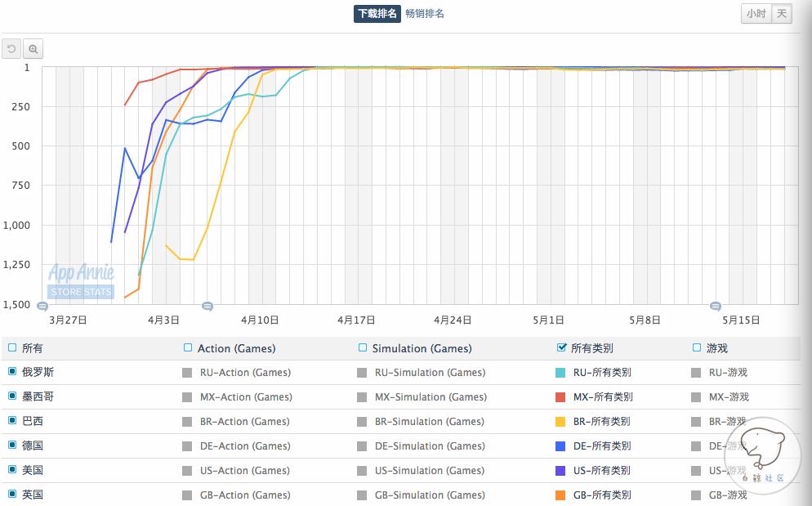Toggle the 俄罗斯 row checkbox
812x506 pixels.
pyautogui.click(x=12, y=371)
